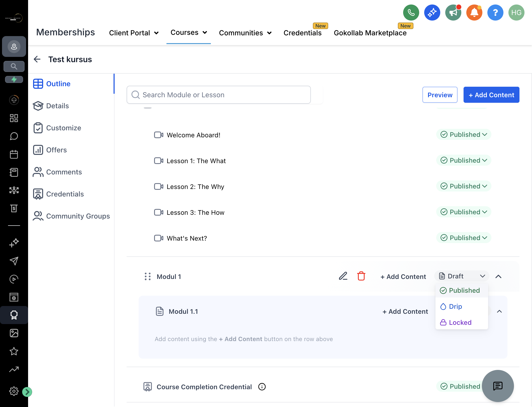
Task: Click the back arrow next to Test kursus
Action: click(37, 59)
